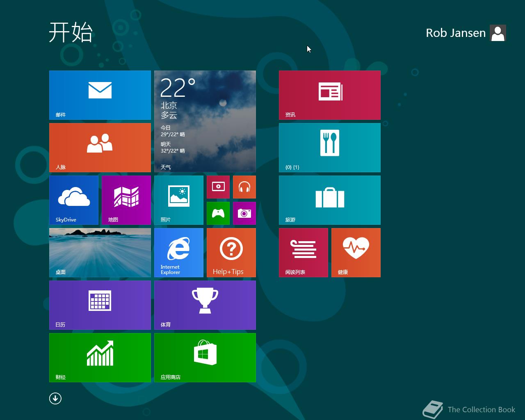Launch the SkyDrive tile
The height and width of the screenshot is (420, 525).
click(74, 200)
